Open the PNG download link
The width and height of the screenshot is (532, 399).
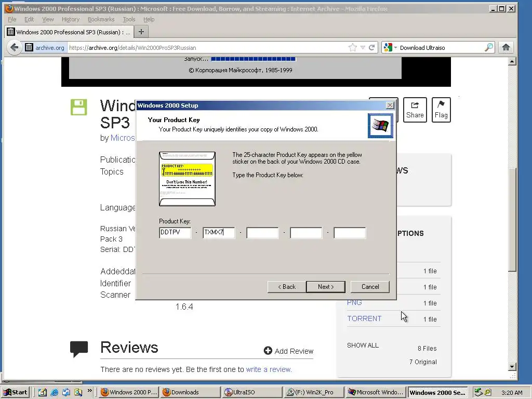click(354, 302)
